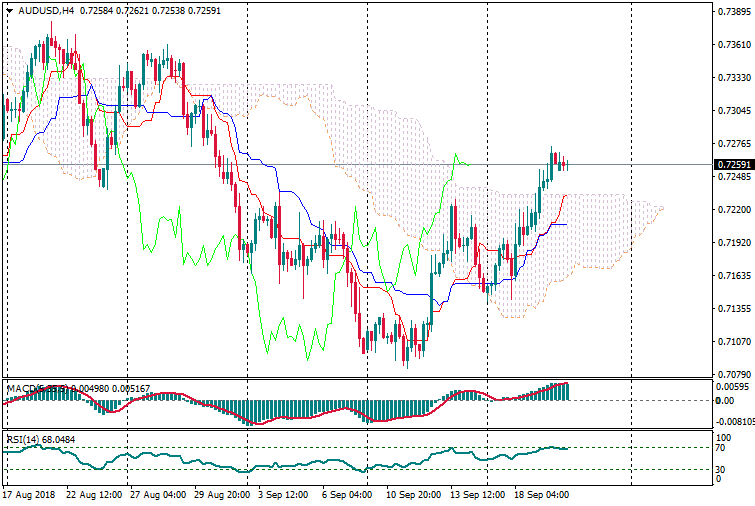Click the 22 Aug 12:00 time label
Image resolution: width=755 pixels, height=506 pixels.
coord(94,495)
